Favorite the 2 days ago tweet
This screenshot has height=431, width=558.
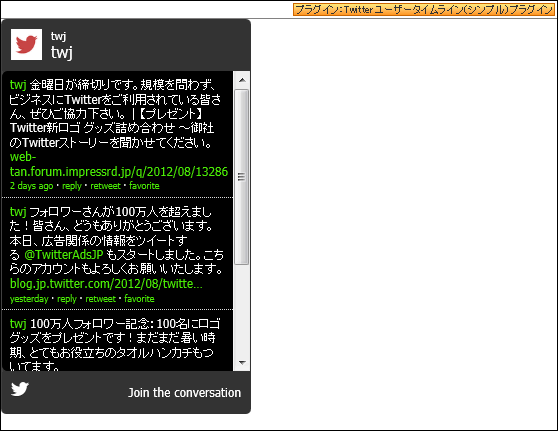(144, 186)
